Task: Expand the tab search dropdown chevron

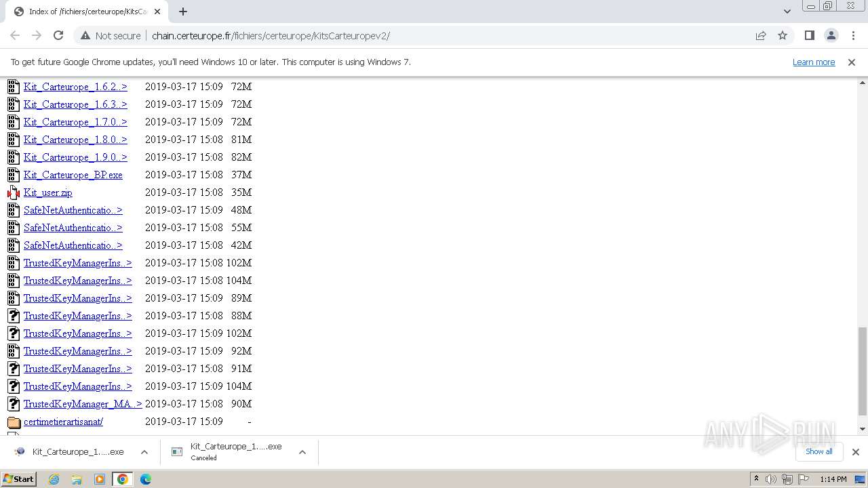Action: [787, 11]
